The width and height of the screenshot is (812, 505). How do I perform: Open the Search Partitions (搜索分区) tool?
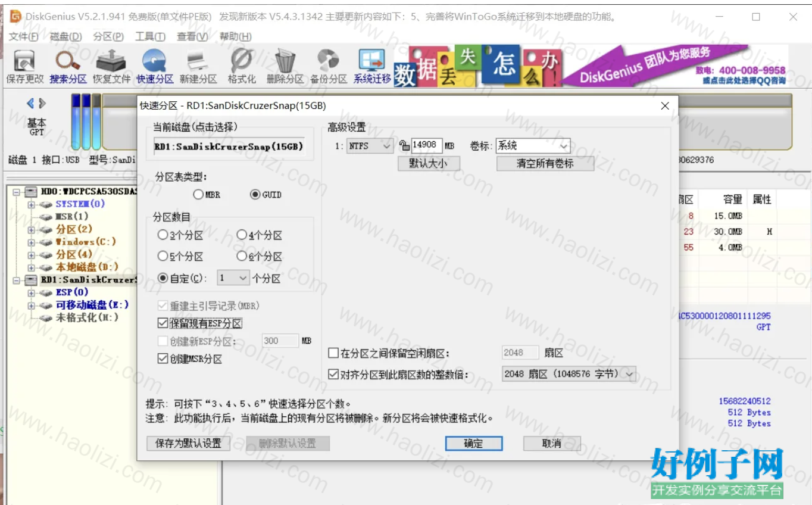click(x=68, y=66)
